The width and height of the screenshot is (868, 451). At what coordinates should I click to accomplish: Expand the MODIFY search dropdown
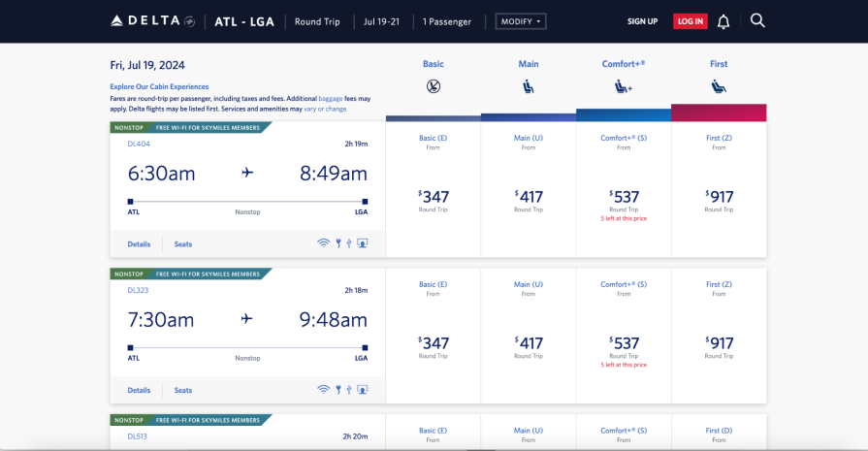click(x=521, y=21)
